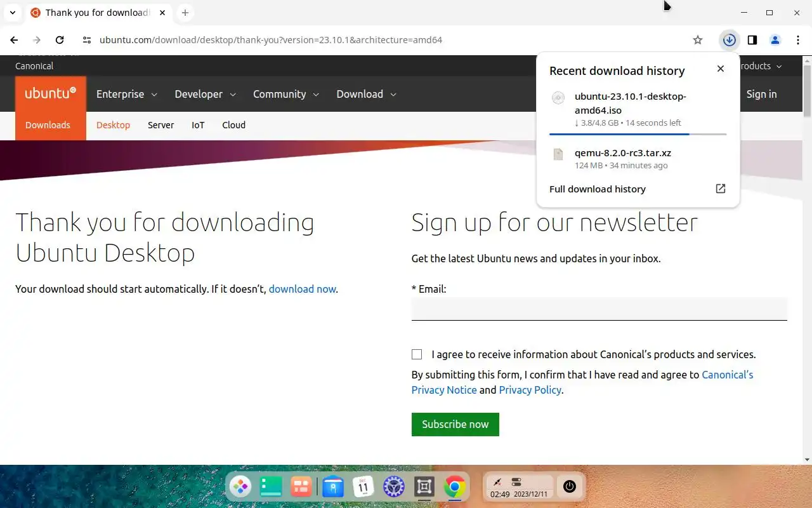Close the Recent download history popup
The width and height of the screenshot is (812, 508).
[x=721, y=69]
